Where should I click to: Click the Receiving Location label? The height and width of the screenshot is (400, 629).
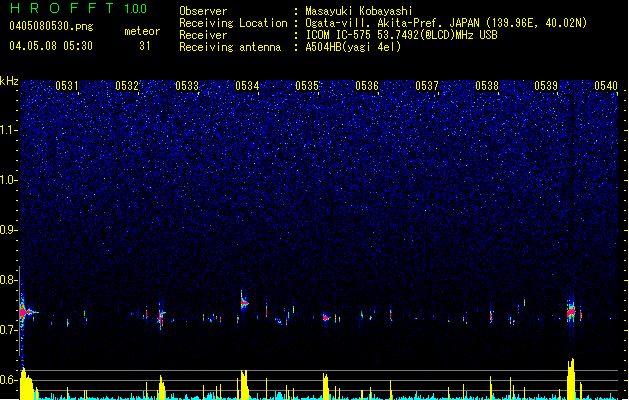point(233,23)
